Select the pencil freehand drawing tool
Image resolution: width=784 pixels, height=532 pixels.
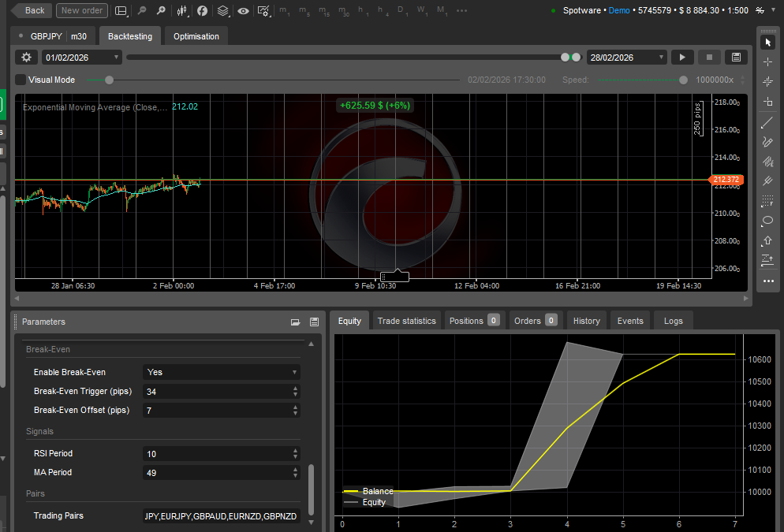(768, 142)
